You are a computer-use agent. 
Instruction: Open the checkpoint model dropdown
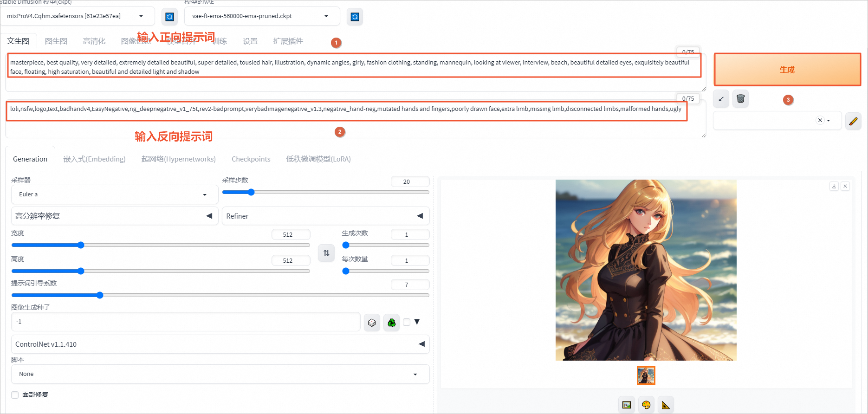coord(78,16)
